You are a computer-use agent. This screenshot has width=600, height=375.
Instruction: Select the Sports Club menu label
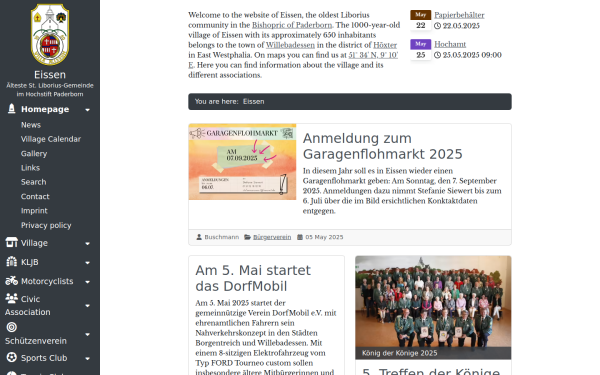[x=44, y=358]
